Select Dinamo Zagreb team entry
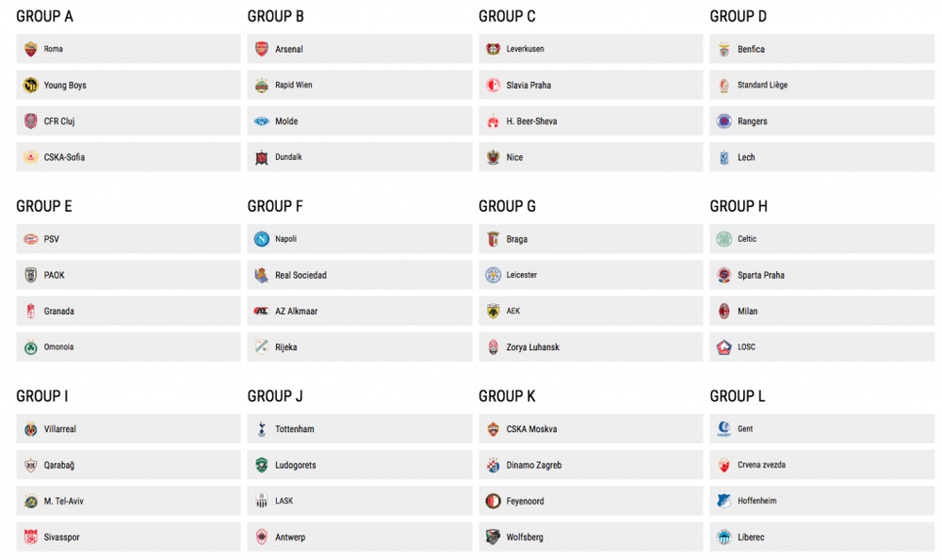The height and width of the screenshot is (560, 942). click(x=591, y=465)
